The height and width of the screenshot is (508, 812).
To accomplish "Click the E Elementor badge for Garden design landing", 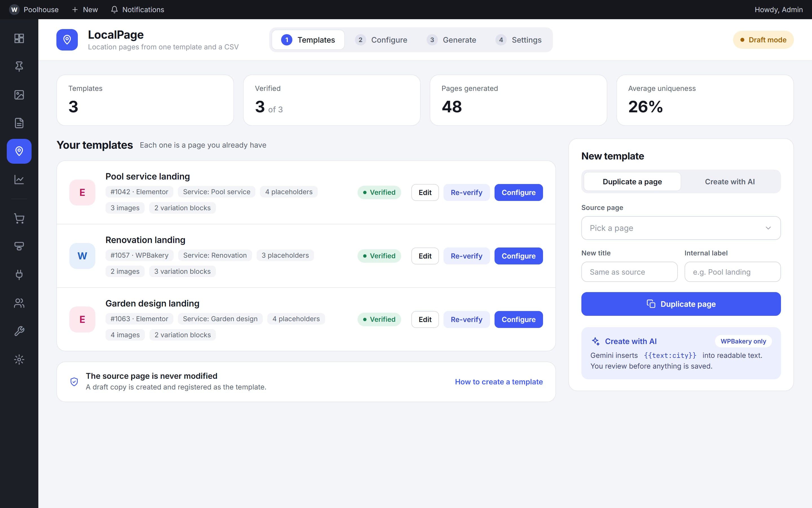I will point(82,319).
